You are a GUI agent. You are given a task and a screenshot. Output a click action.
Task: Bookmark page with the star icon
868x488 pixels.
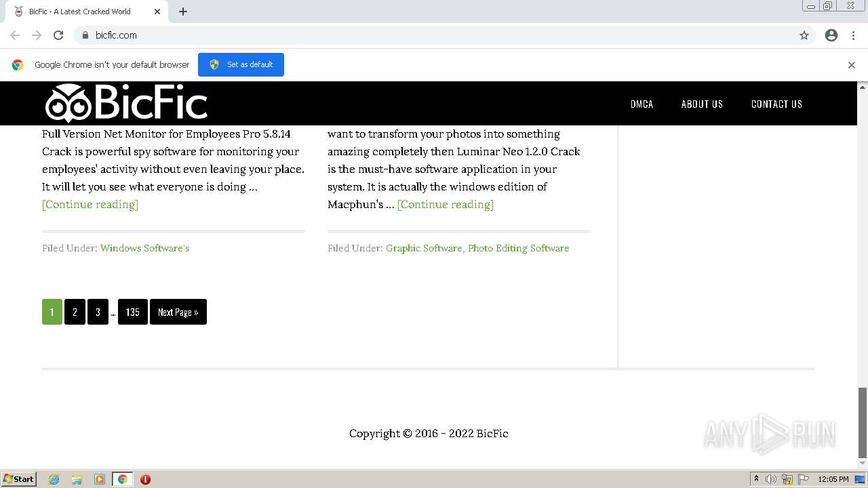804,35
